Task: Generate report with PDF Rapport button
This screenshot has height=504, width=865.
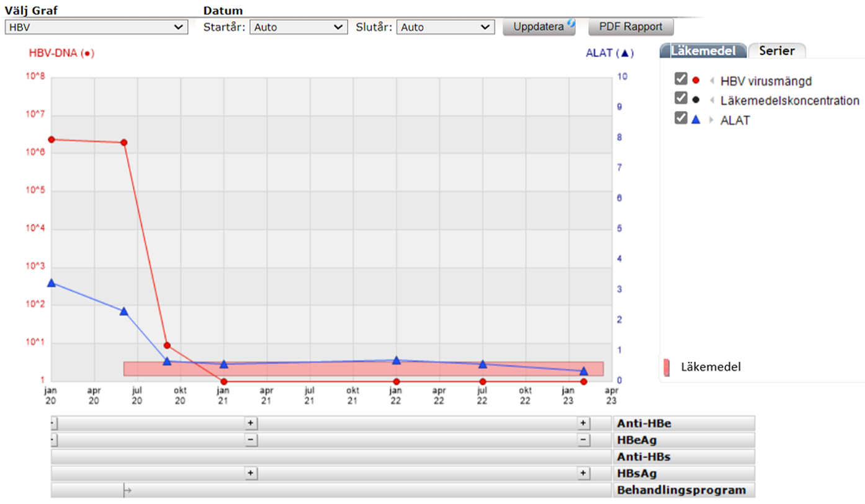Action: coord(630,27)
